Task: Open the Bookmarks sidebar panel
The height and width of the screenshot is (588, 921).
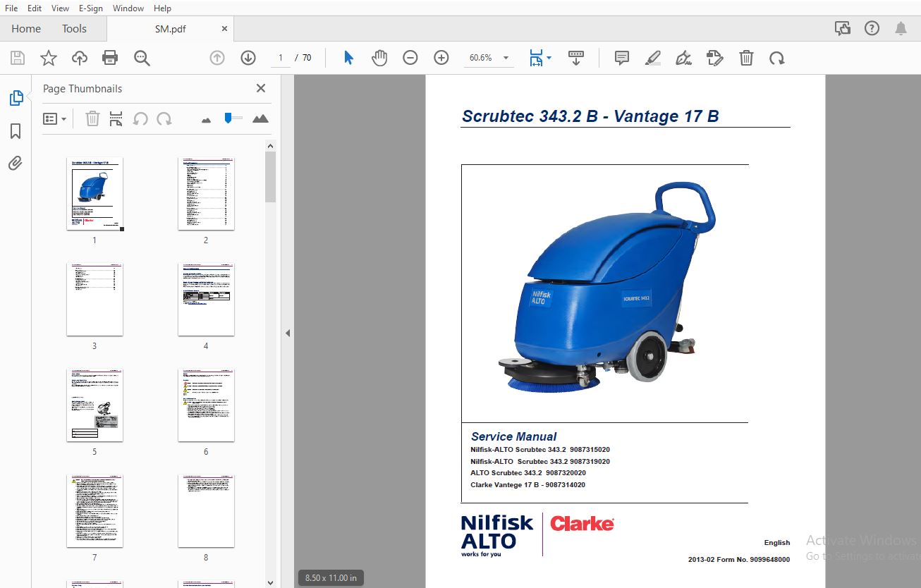Action: coord(16,131)
